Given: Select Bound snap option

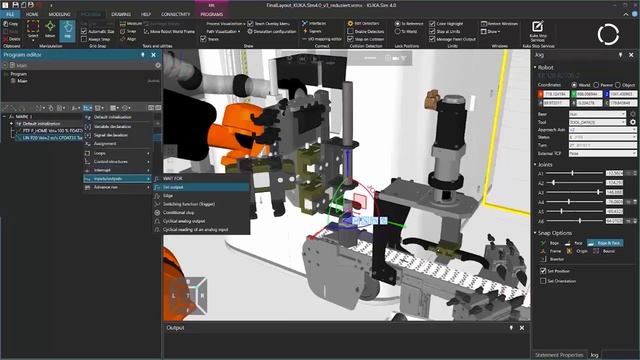Looking at the screenshot, I should coord(604,251).
